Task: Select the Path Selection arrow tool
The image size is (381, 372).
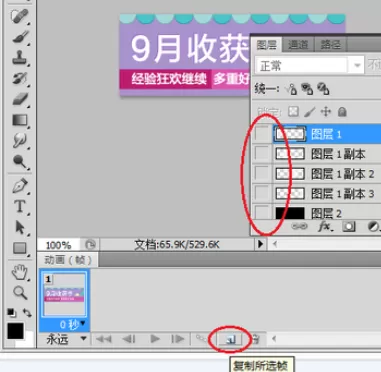Action: click(x=19, y=227)
